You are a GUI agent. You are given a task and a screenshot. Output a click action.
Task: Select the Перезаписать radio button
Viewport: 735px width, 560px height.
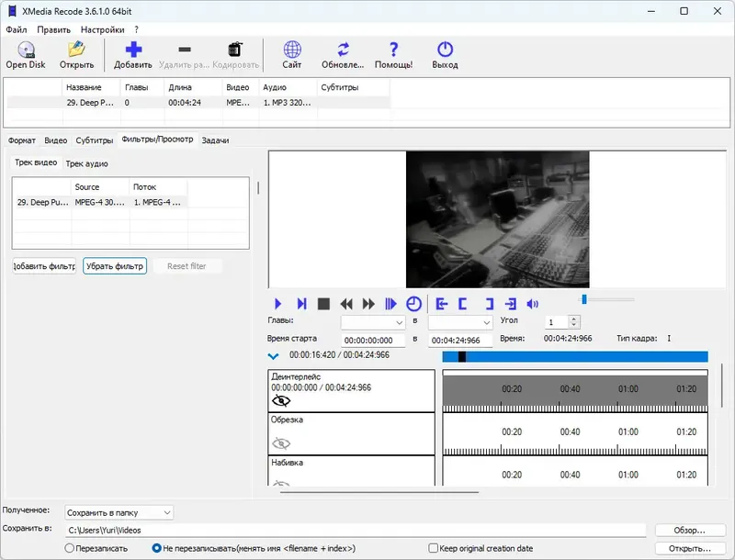tap(70, 548)
